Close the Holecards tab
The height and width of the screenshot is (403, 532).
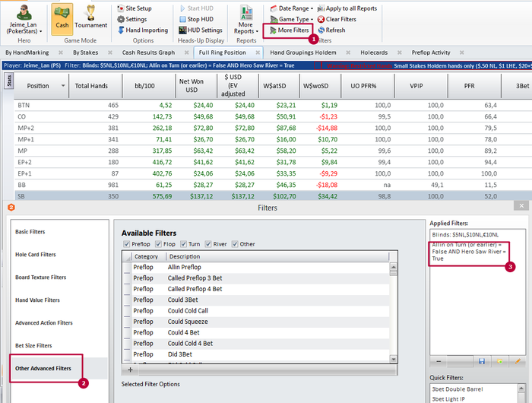(x=399, y=52)
